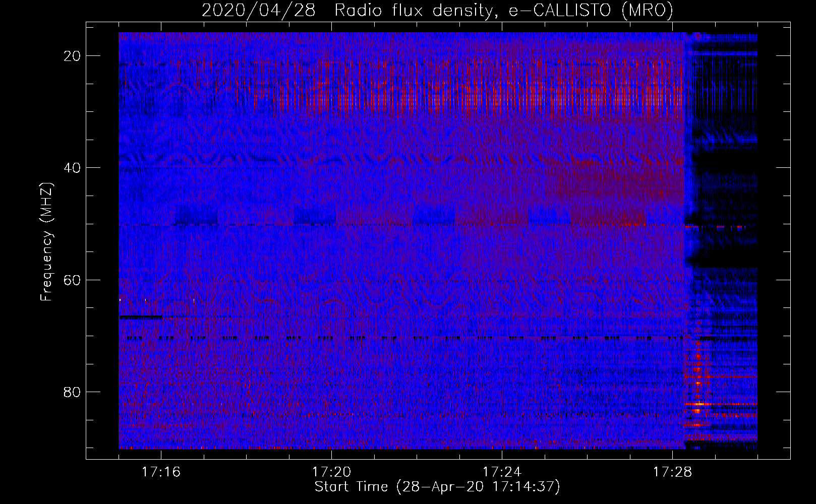Click the 17:24 time tick label
This screenshot has width=816, height=504.
[502, 472]
